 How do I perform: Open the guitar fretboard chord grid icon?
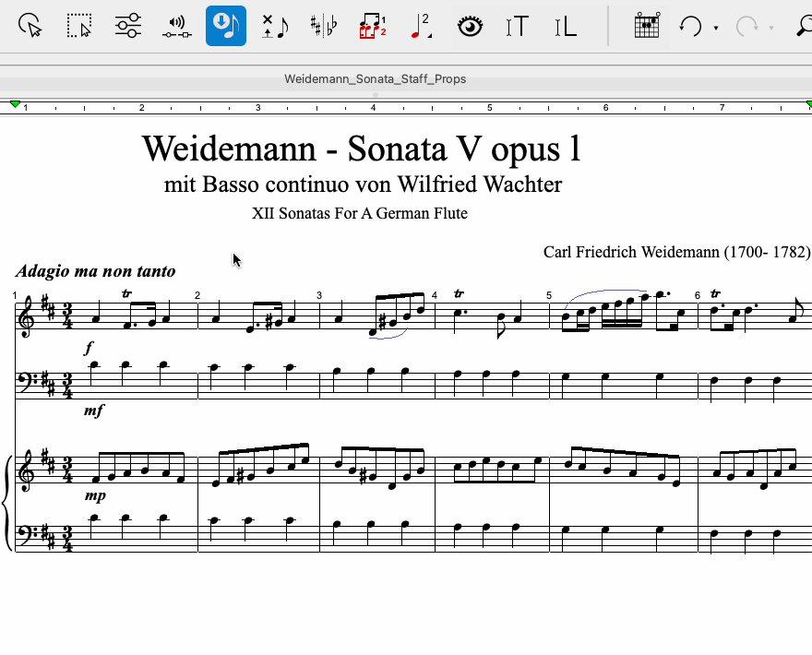[x=648, y=26]
